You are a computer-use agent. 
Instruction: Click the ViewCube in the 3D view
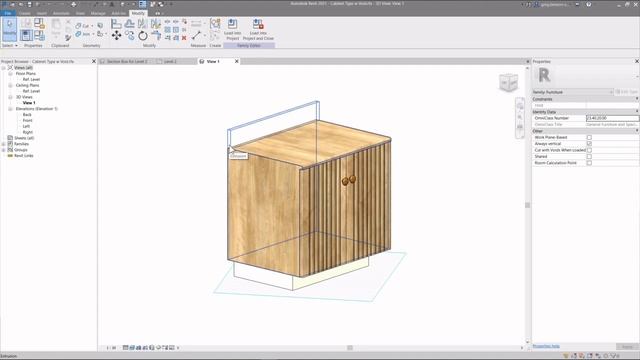508,82
